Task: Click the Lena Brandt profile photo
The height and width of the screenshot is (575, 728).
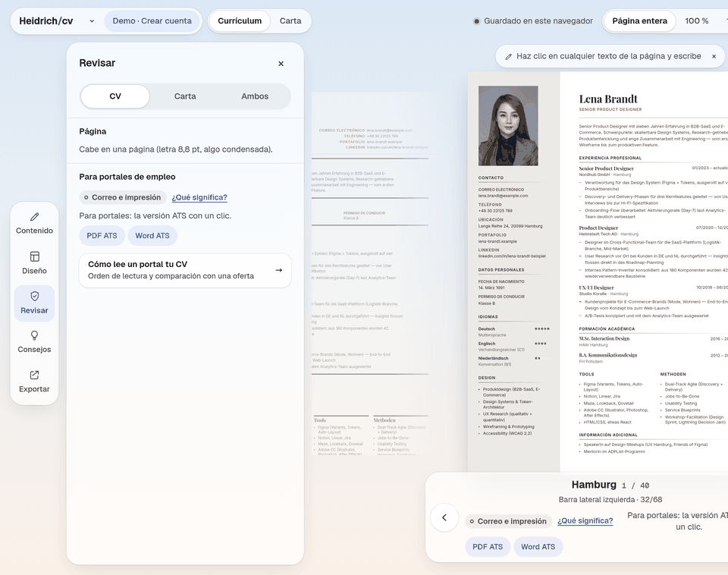Action: coord(508,126)
